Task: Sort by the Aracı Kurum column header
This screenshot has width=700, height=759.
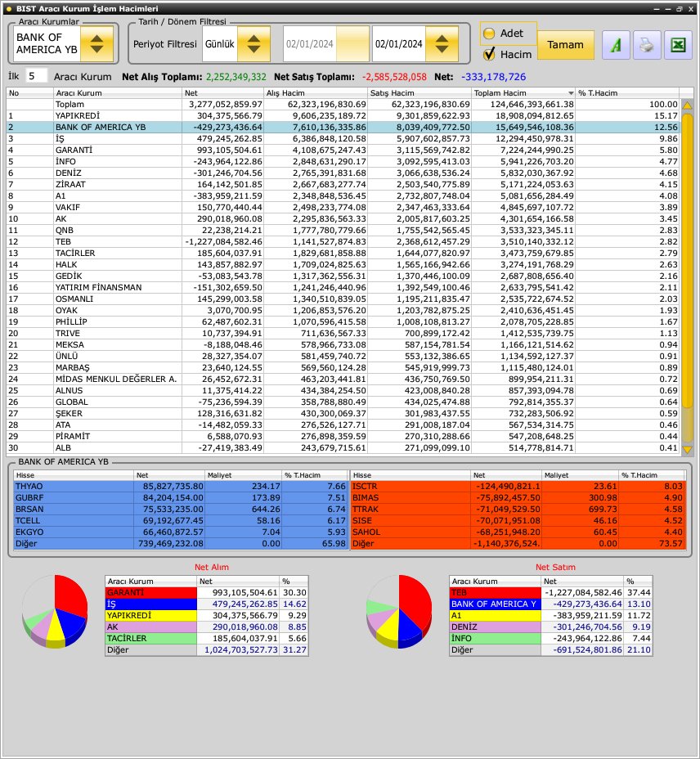Action: coord(118,93)
